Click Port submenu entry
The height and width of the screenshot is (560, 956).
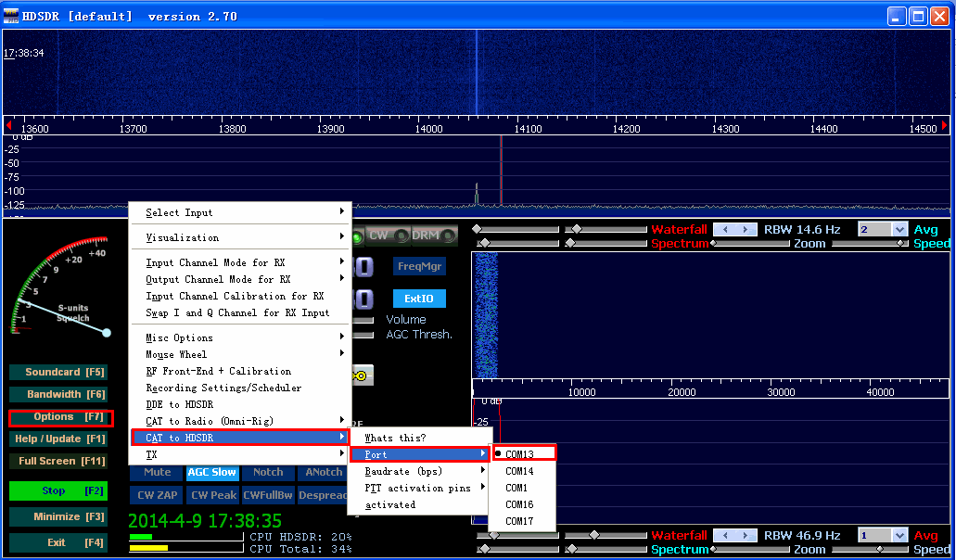[419, 454]
